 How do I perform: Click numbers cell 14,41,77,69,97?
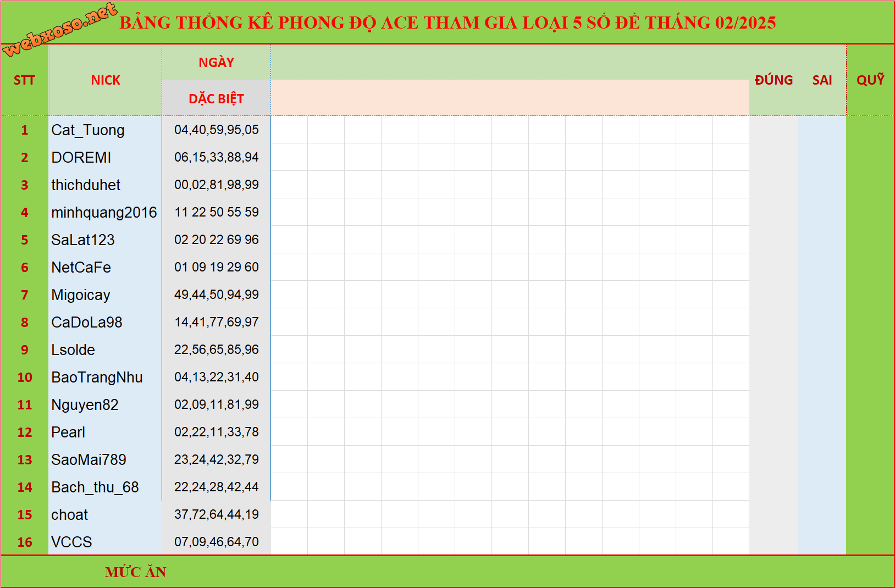coord(216,322)
